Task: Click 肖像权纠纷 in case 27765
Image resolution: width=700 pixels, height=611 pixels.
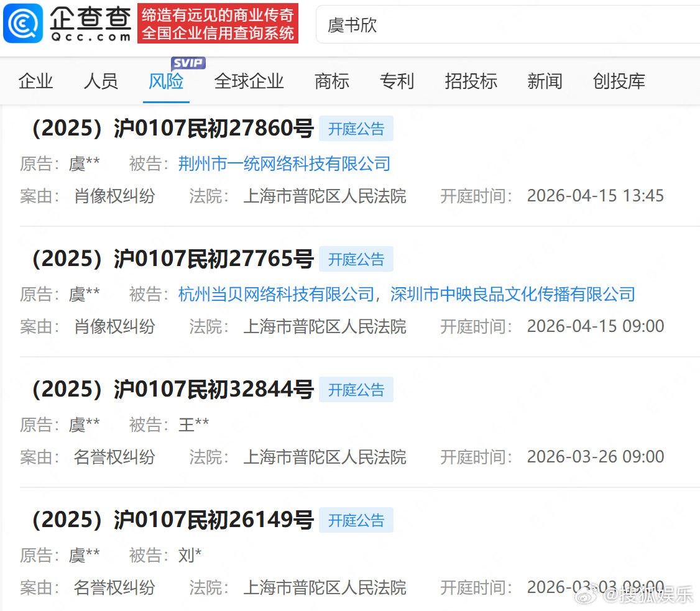Action: (x=114, y=326)
